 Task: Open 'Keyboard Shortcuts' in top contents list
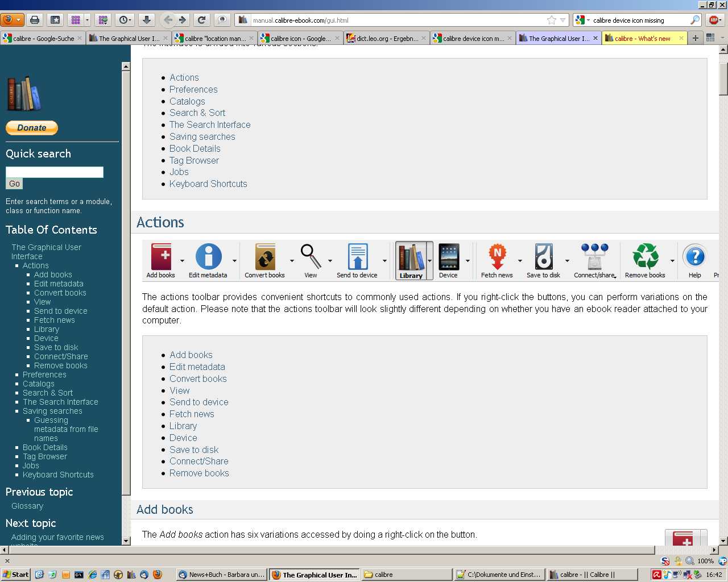[x=208, y=184]
